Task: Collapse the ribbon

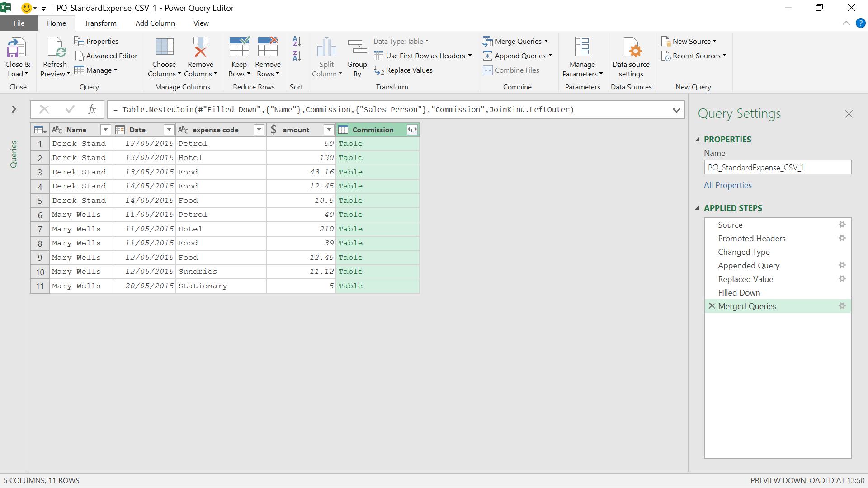Action: click(846, 23)
